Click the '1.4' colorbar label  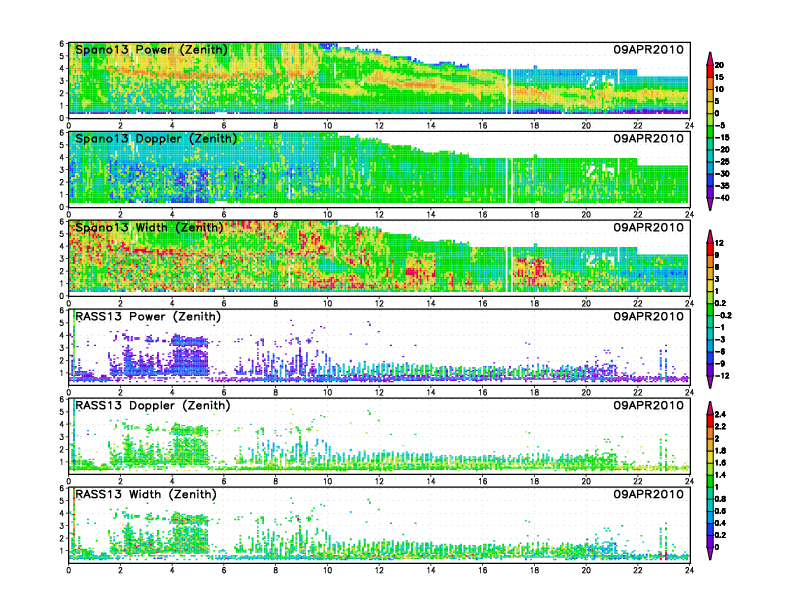coord(721,475)
